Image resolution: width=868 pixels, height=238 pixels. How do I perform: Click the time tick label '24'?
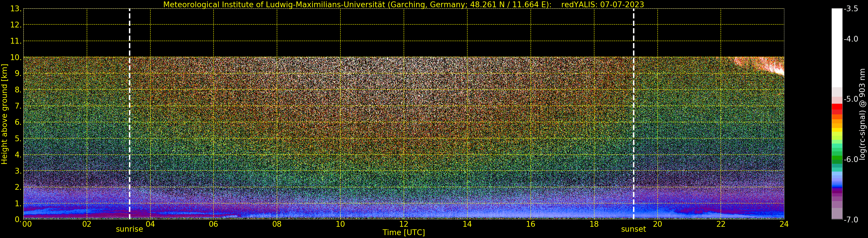pos(784,224)
